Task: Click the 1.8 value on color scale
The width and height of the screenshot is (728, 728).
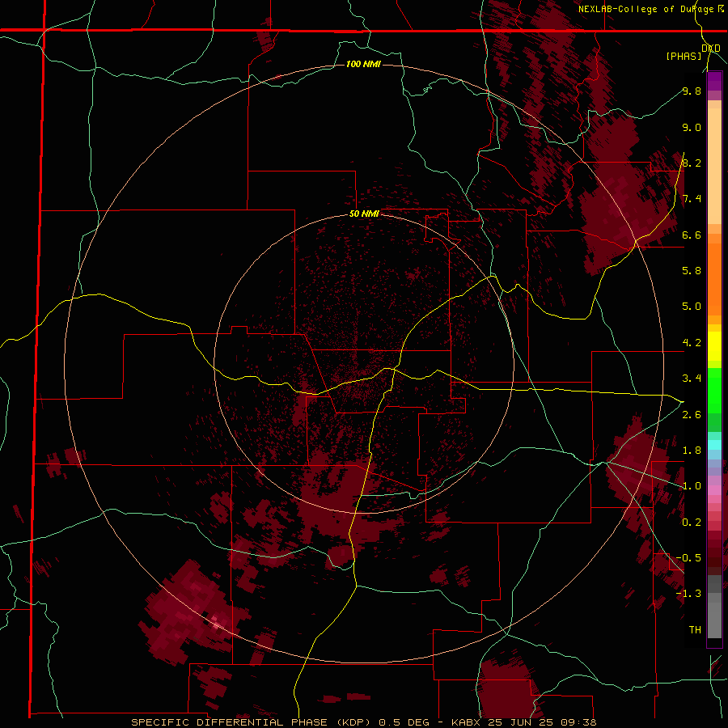Action: click(x=692, y=451)
